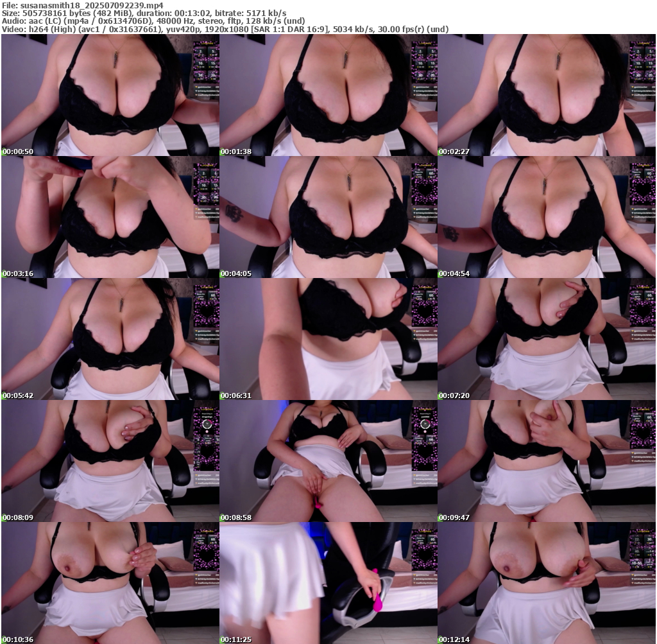Select the file name header line

coord(83,5)
